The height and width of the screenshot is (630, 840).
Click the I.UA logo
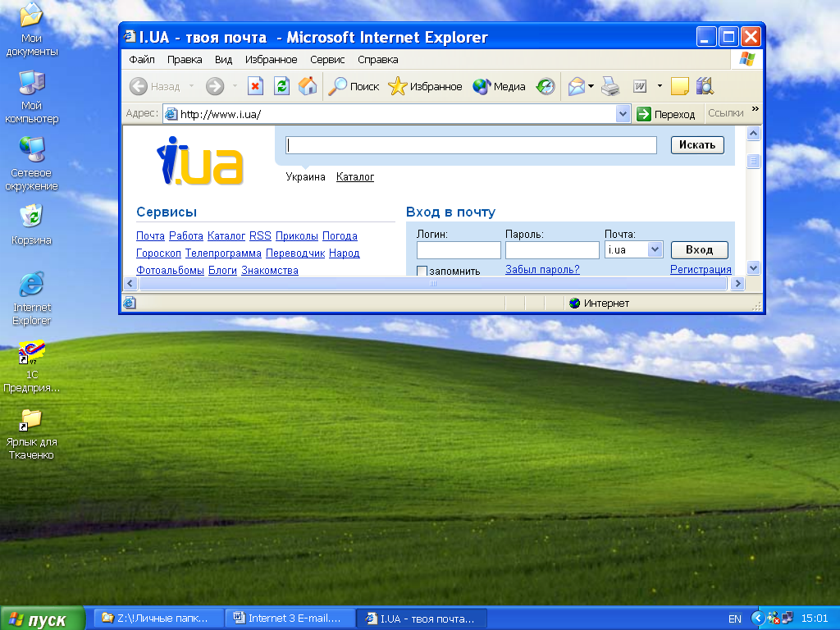tap(200, 161)
